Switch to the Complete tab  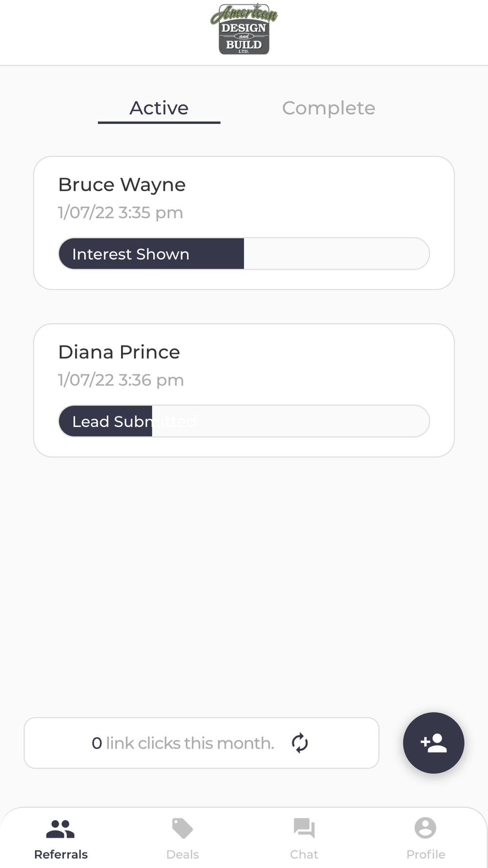pos(328,108)
